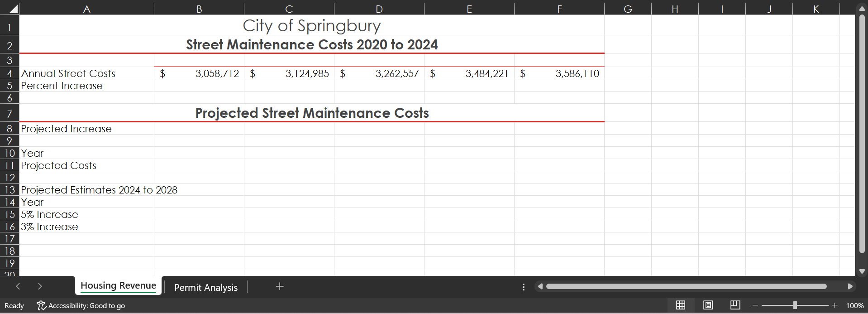Click the 100% zoom level button
The image size is (868, 314).
pyautogui.click(x=855, y=305)
